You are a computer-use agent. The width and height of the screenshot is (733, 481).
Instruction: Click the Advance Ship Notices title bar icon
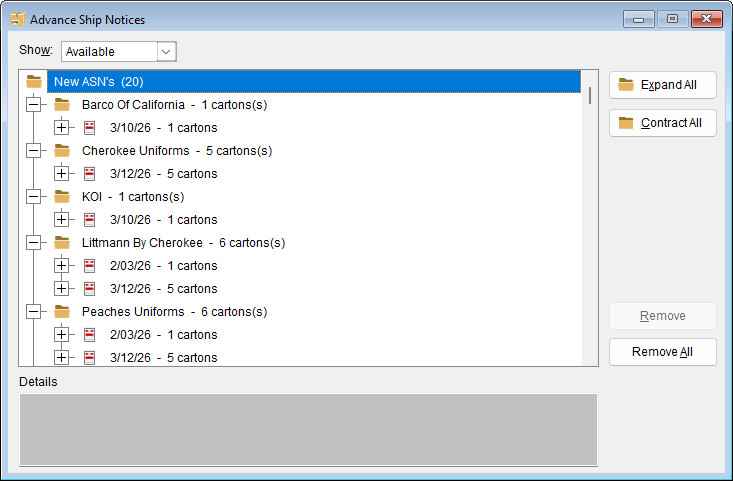[x=17, y=19]
